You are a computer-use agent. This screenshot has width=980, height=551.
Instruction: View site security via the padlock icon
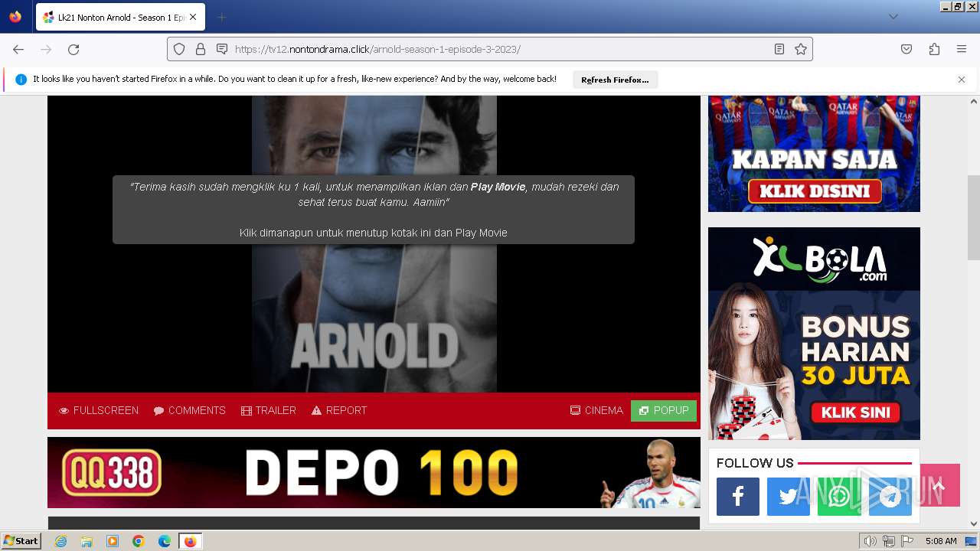tap(201, 49)
